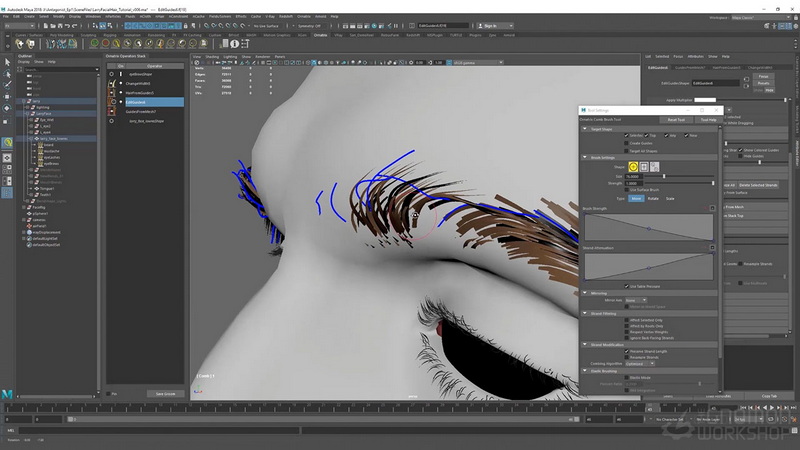Activate the Paint Selection tool
The image size is (800, 450).
[7, 85]
